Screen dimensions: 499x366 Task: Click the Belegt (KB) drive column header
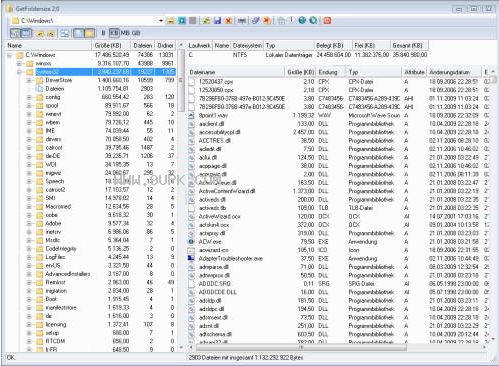333,45
